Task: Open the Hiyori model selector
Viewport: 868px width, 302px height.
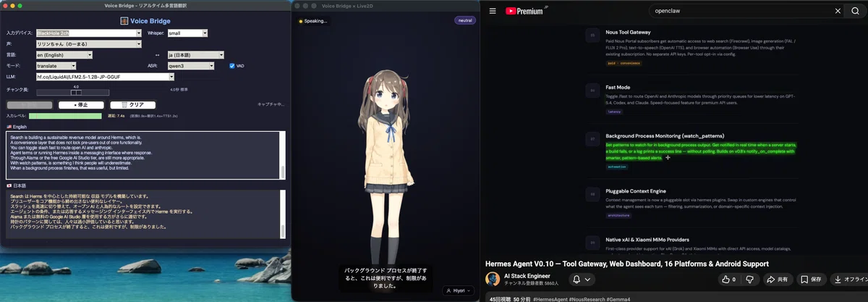Action: [x=459, y=290]
